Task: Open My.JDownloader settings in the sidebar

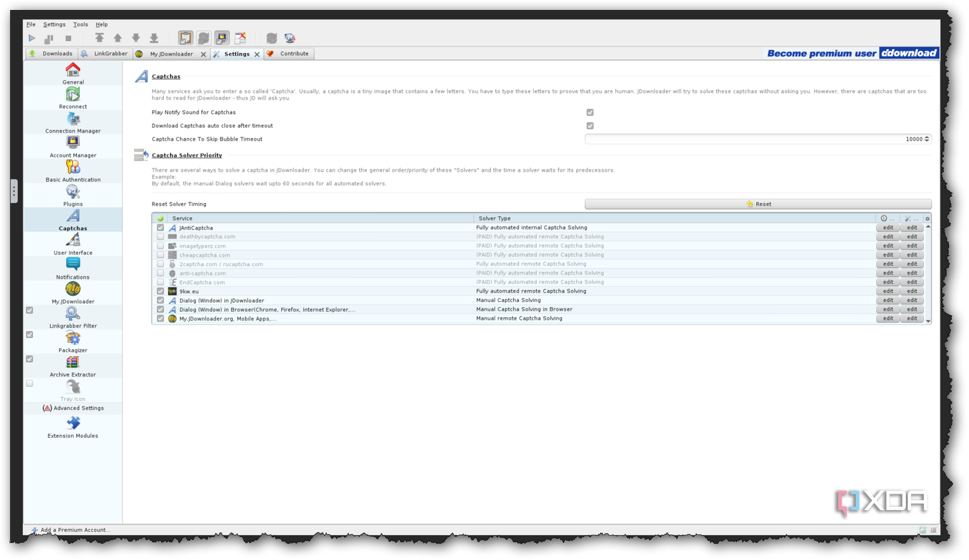Action: [73, 293]
